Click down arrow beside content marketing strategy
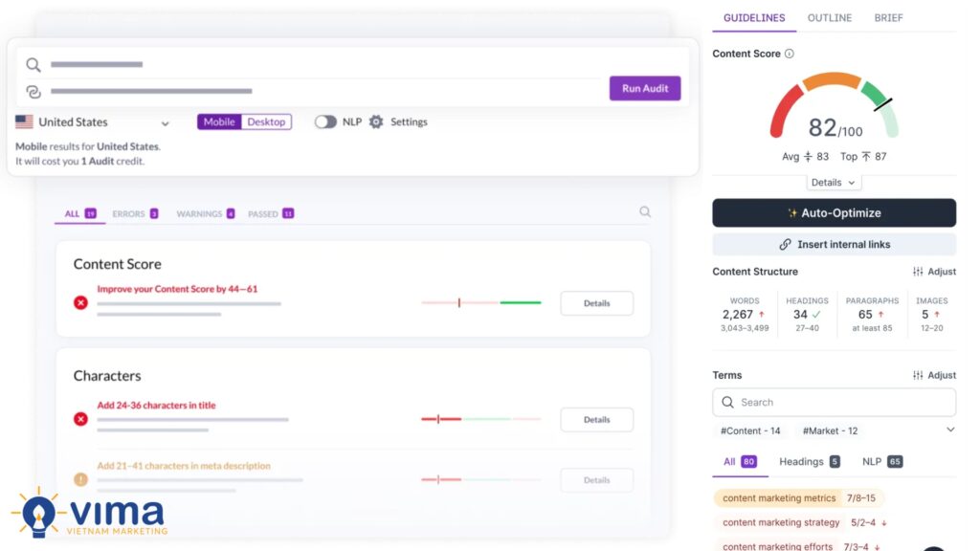980x551 pixels. [x=883, y=523]
